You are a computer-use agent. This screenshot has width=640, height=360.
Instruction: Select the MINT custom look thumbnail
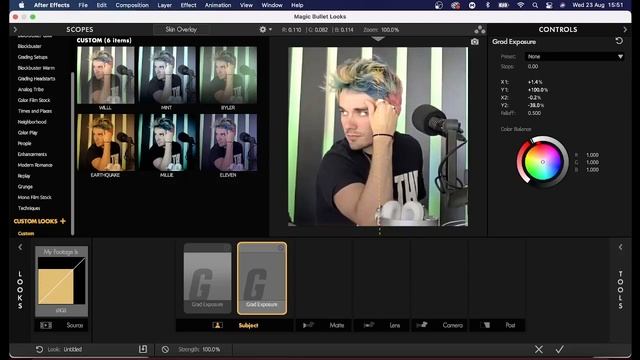pos(167,75)
